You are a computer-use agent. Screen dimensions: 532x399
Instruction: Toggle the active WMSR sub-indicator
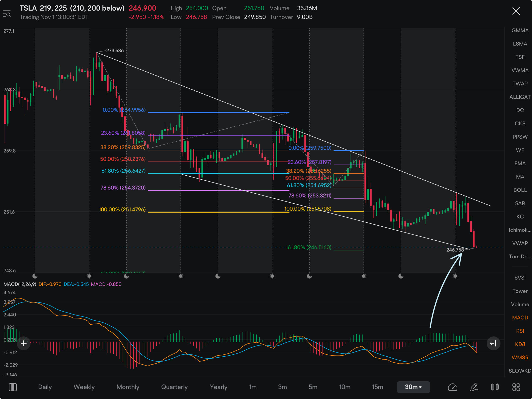[x=520, y=358]
